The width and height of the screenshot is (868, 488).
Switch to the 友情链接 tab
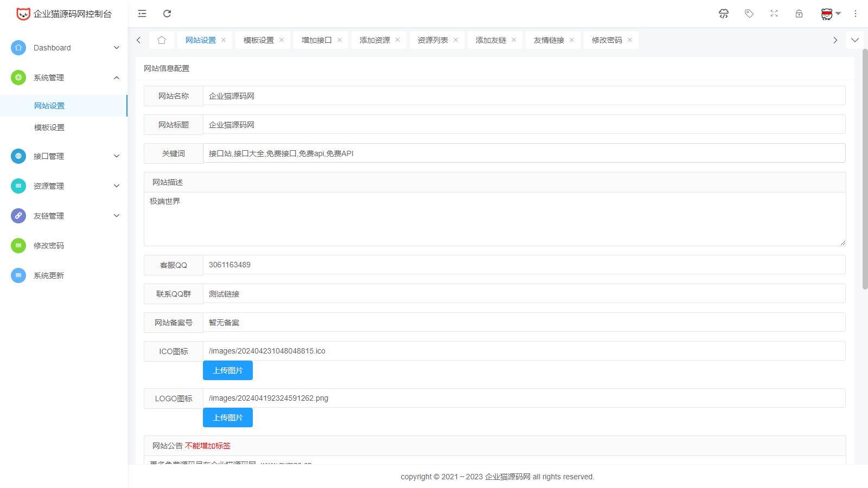548,40
